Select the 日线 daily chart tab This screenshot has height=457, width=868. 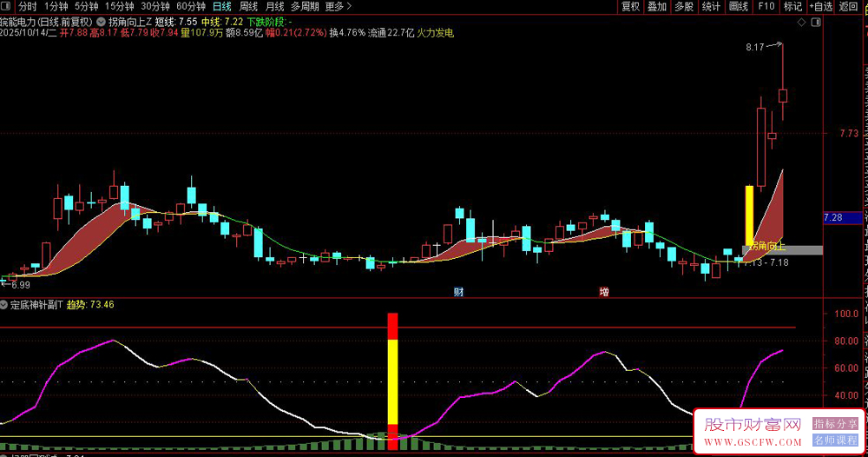(222, 7)
